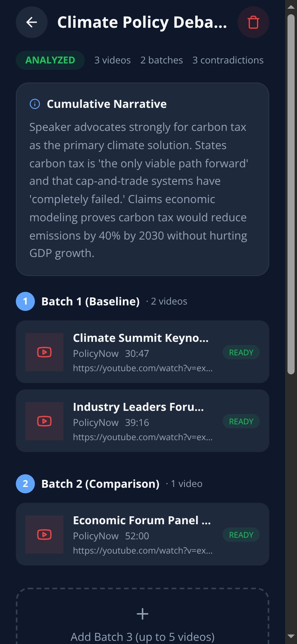Click Economic Forum Panel YouTube icon

(44, 535)
